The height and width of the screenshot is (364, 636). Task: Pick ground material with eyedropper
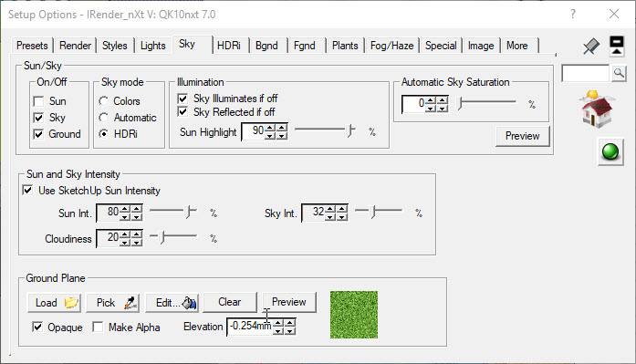113,303
